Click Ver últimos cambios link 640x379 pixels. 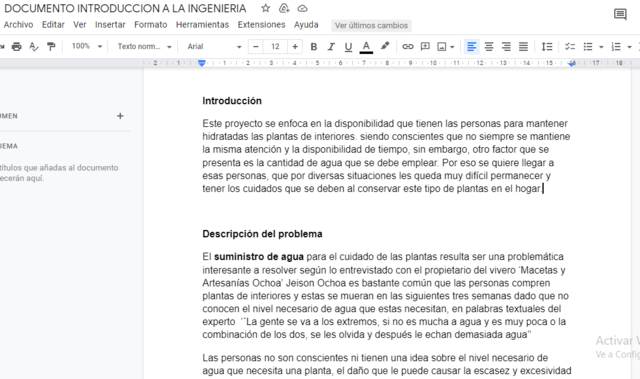point(371,25)
